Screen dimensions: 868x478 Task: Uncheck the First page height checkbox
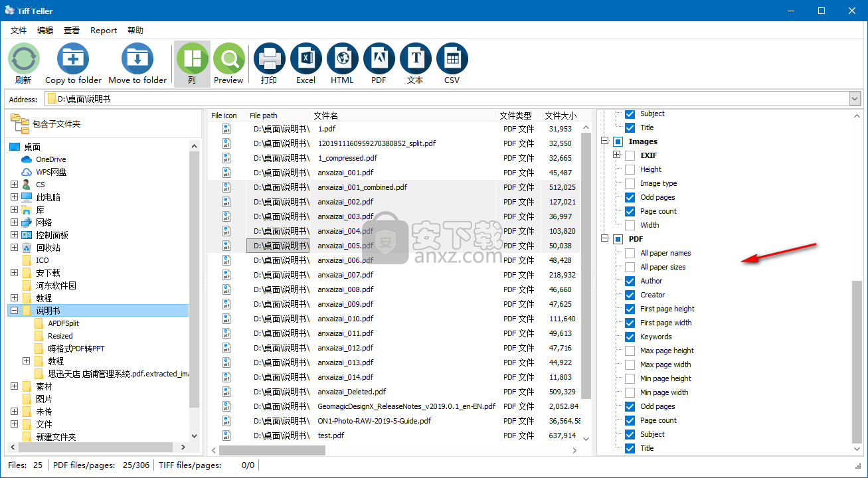coord(630,309)
